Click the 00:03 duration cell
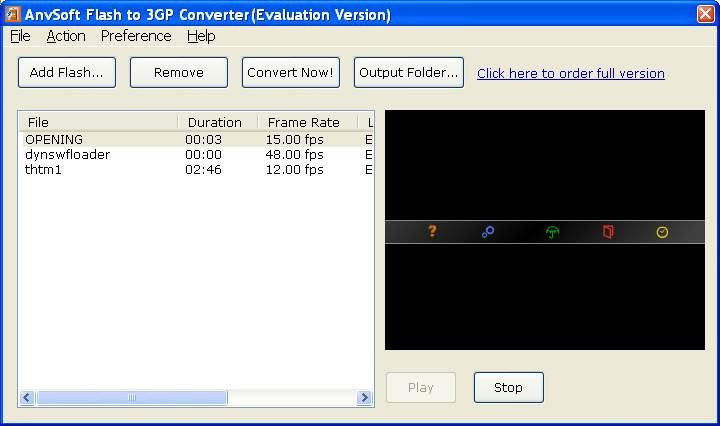Image resolution: width=720 pixels, height=426 pixels. coord(203,139)
